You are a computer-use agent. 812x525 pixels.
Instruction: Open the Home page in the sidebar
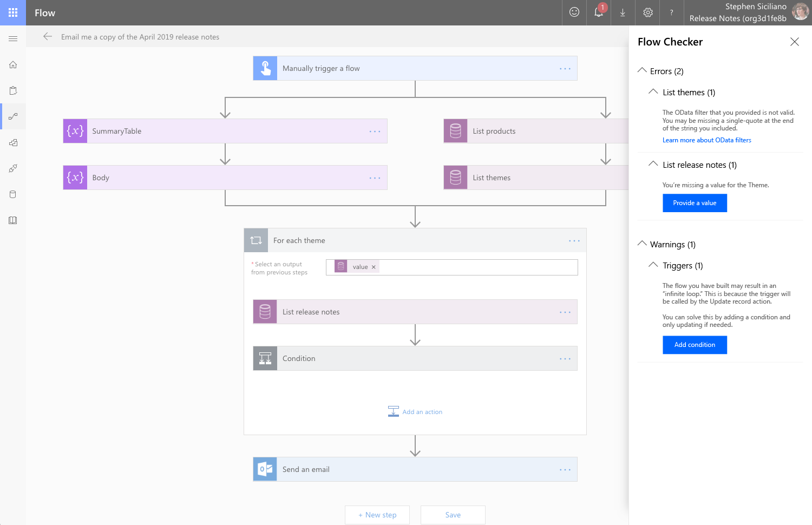tap(12, 64)
